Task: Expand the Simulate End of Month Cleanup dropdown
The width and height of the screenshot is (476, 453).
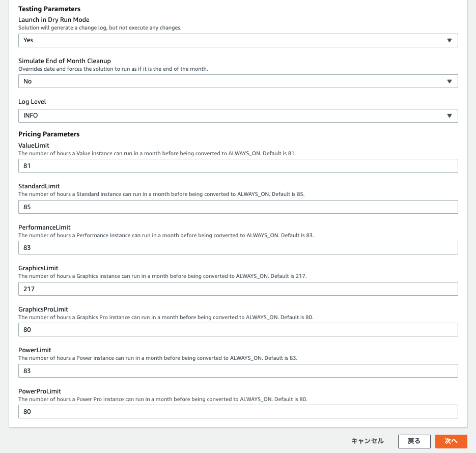Action: coord(238,81)
